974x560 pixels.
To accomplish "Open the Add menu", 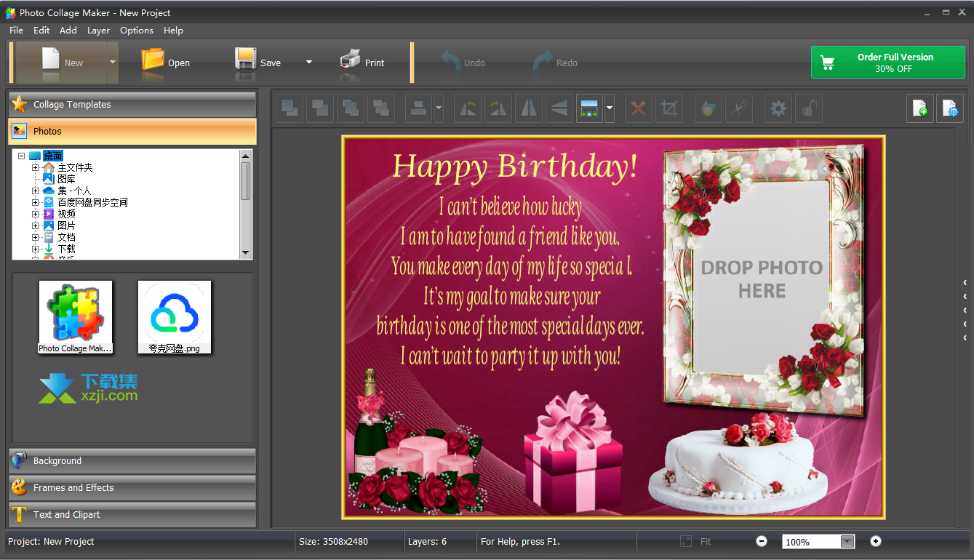I will pyautogui.click(x=68, y=31).
